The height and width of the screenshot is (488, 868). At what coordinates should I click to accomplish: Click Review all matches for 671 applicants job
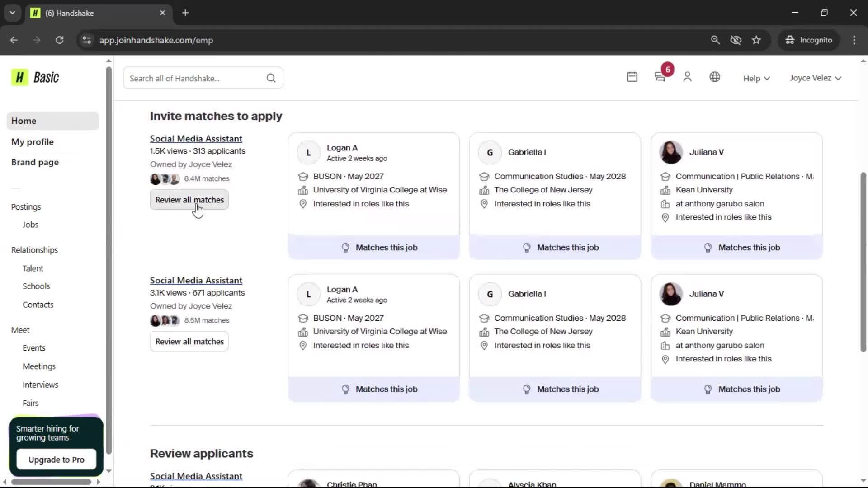189,342
